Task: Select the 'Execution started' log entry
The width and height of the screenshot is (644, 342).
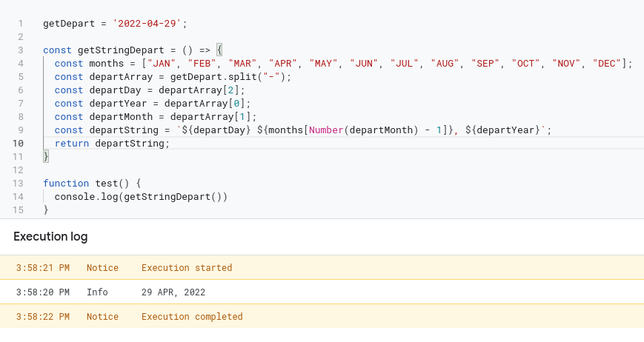Action: (x=322, y=268)
